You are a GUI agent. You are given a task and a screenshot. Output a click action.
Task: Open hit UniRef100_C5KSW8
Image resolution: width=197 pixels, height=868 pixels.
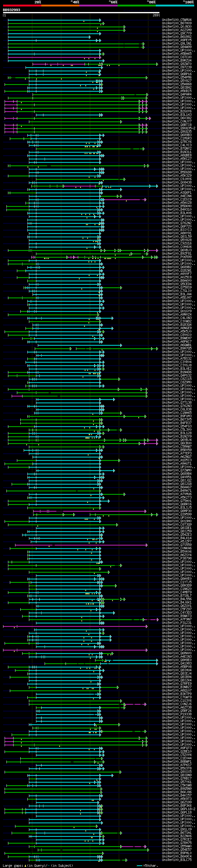pyautogui.click(x=176, y=785)
